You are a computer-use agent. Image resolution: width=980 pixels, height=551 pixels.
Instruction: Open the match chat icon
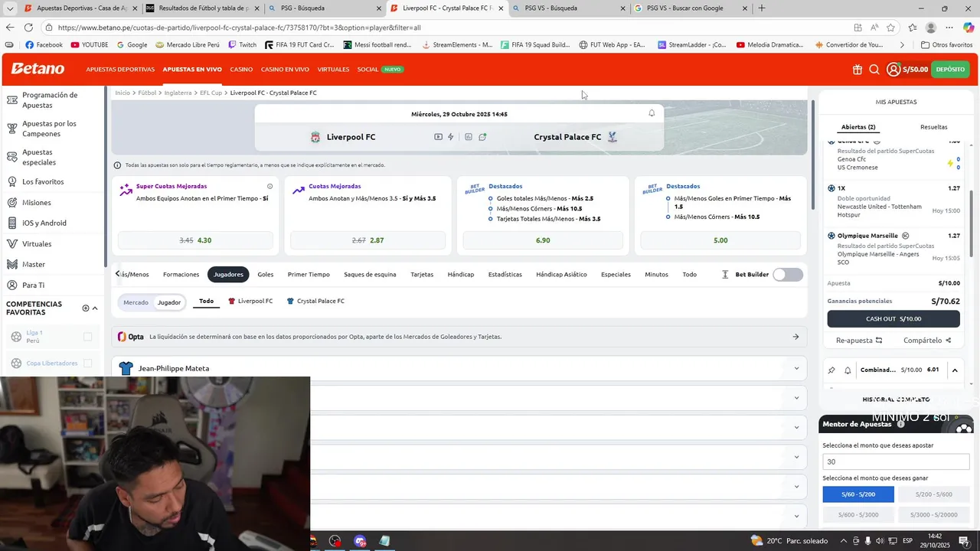click(x=482, y=137)
